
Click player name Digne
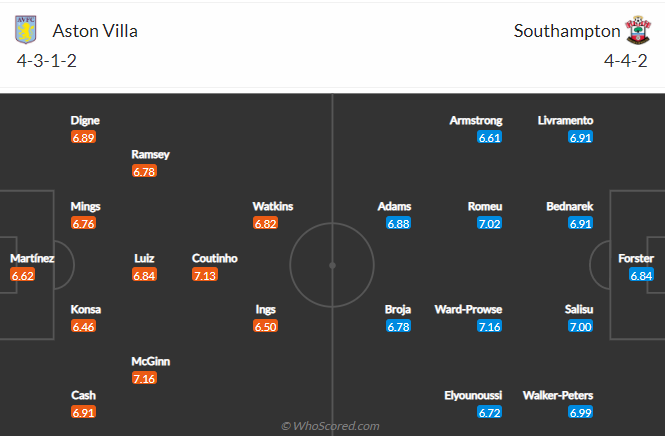pyautogui.click(x=85, y=120)
